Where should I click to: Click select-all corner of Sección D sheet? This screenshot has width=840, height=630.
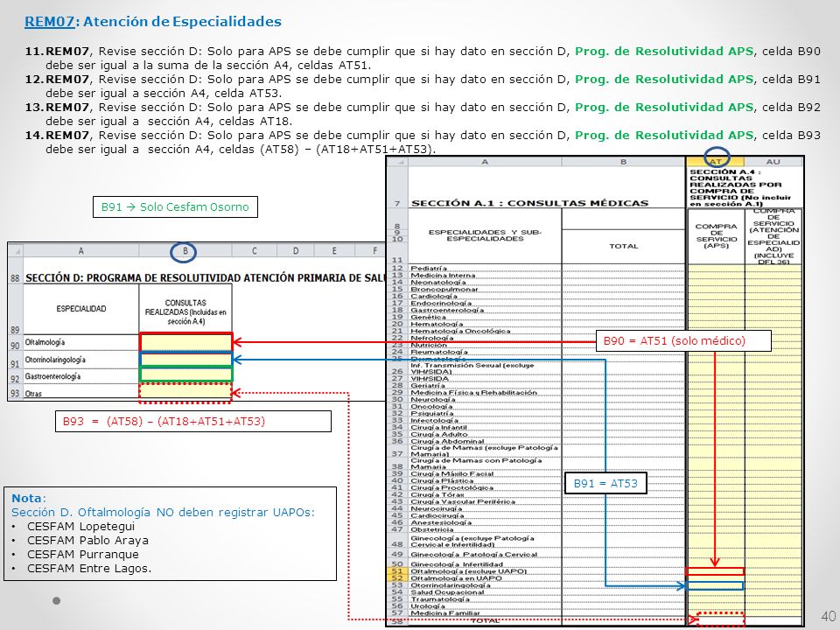click(x=16, y=251)
